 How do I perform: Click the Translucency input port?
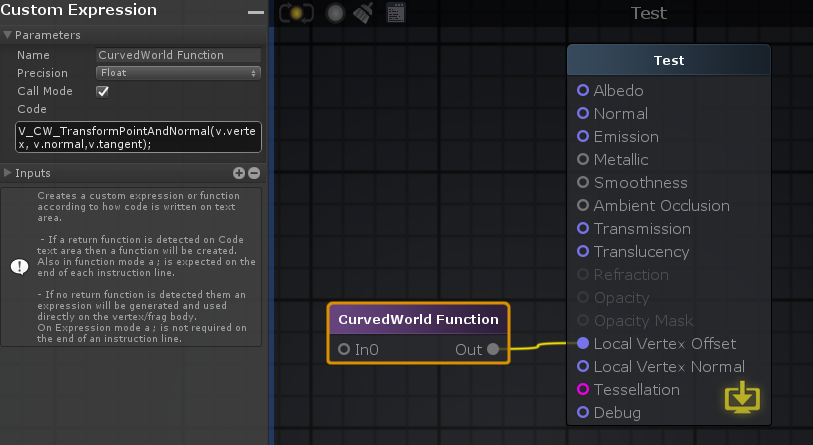(583, 251)
